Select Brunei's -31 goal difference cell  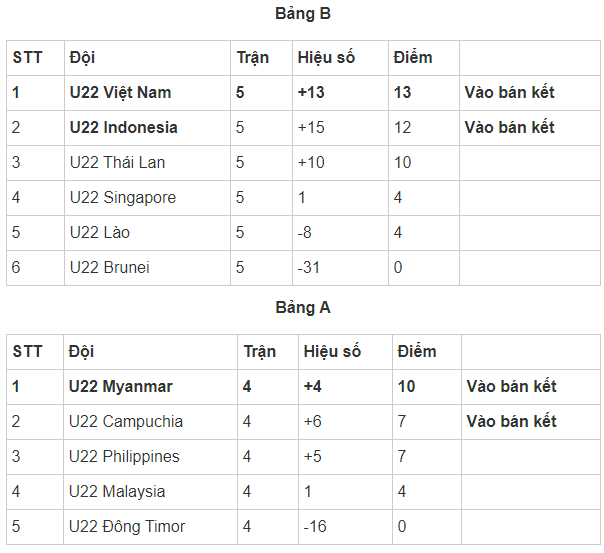310,268
